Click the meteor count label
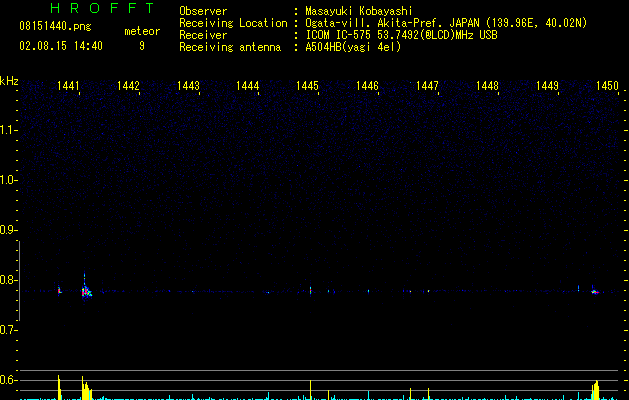 point(142,31)
